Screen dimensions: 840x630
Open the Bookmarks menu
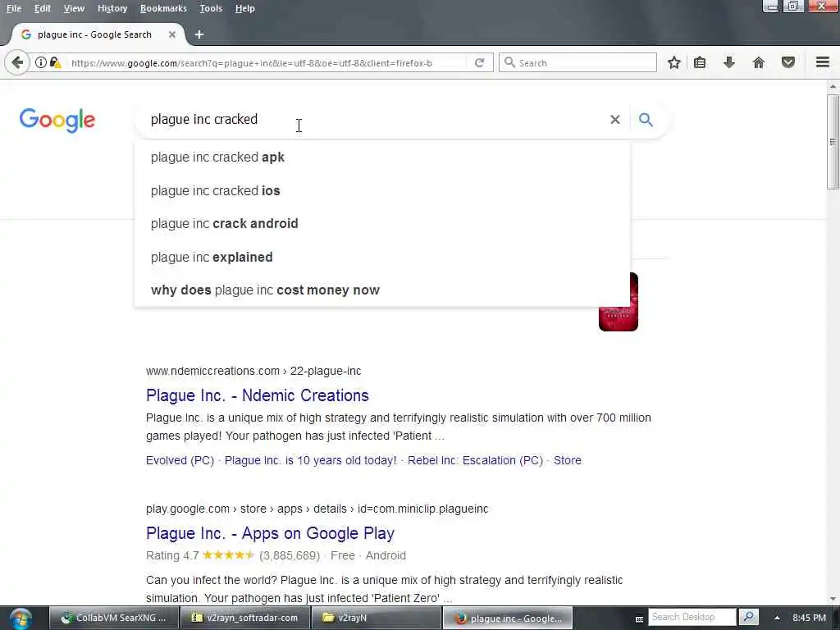[163, 8]
